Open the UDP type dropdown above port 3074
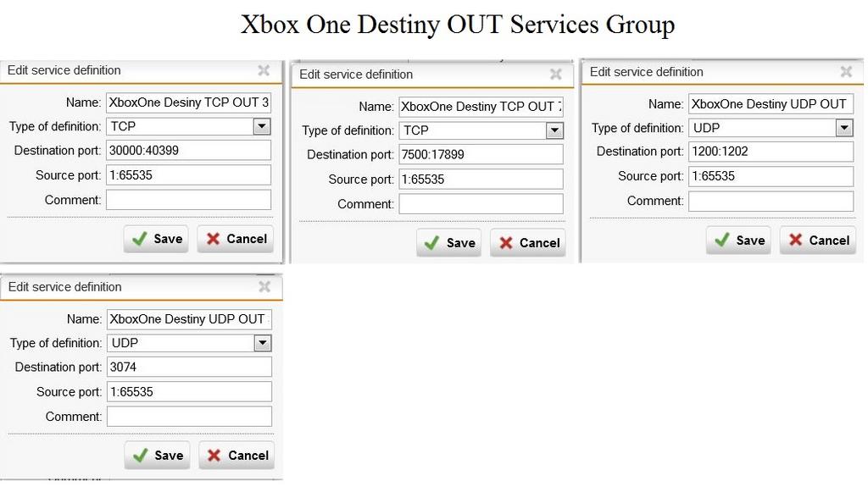Screen dimensions: 868x492 coord(263,343)
